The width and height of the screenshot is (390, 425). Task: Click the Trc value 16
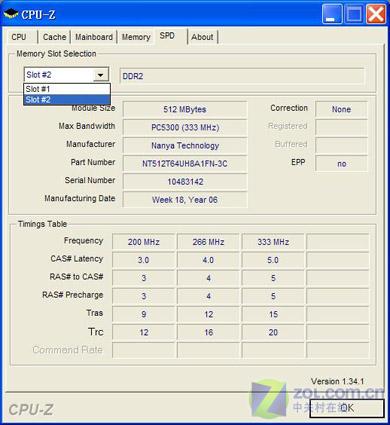pyautogui.click(x=208, y=332)
